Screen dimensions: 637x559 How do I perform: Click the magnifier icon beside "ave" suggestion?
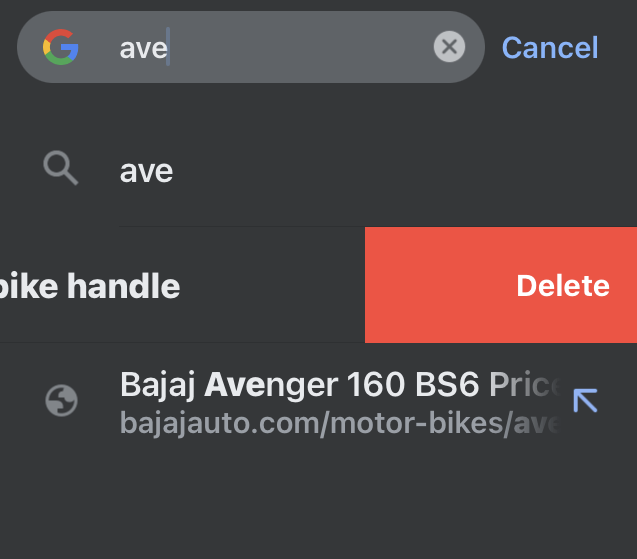click(x=61, y=170)
